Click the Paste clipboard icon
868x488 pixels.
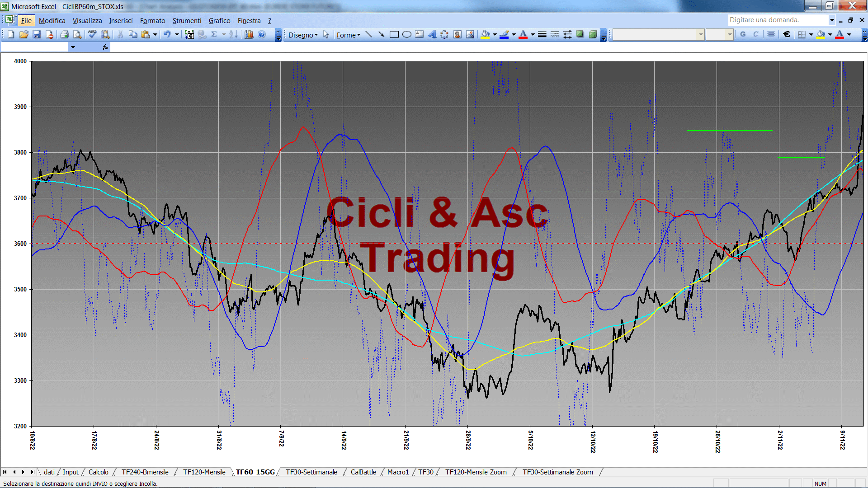pos(146,34)
